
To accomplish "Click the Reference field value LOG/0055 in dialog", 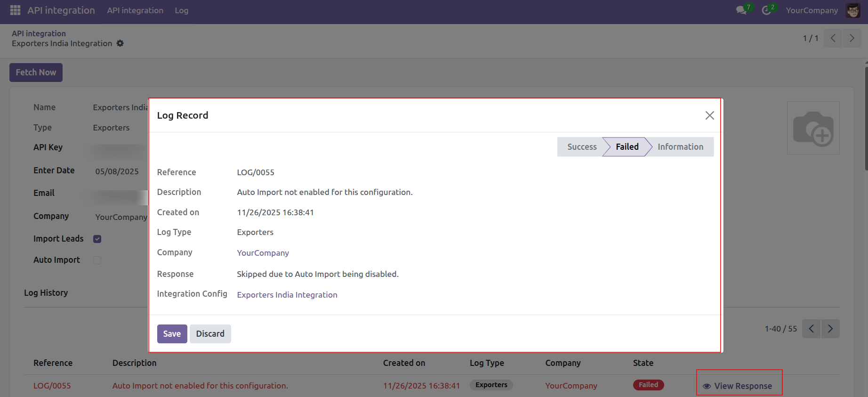I will (x=256, y=172).
